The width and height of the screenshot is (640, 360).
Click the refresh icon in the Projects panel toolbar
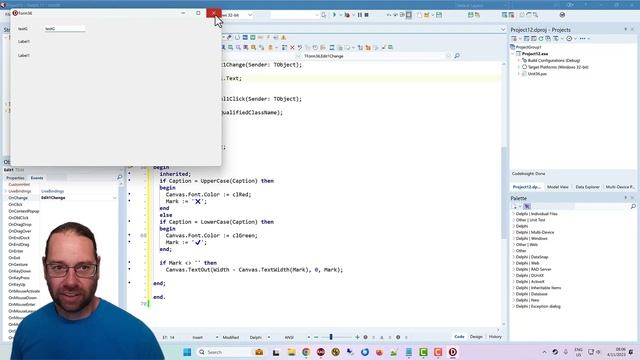(541, 39)
